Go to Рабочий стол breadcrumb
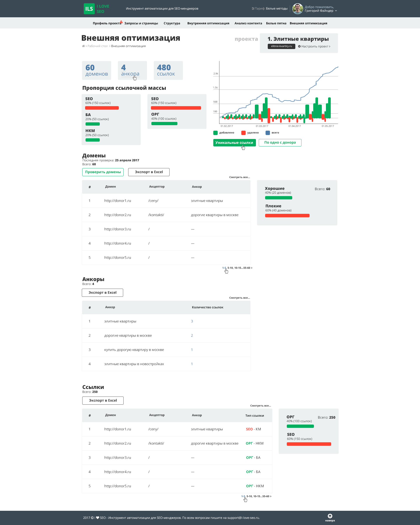The width and height of the screenshot is (420, 525). pos(97,46)
